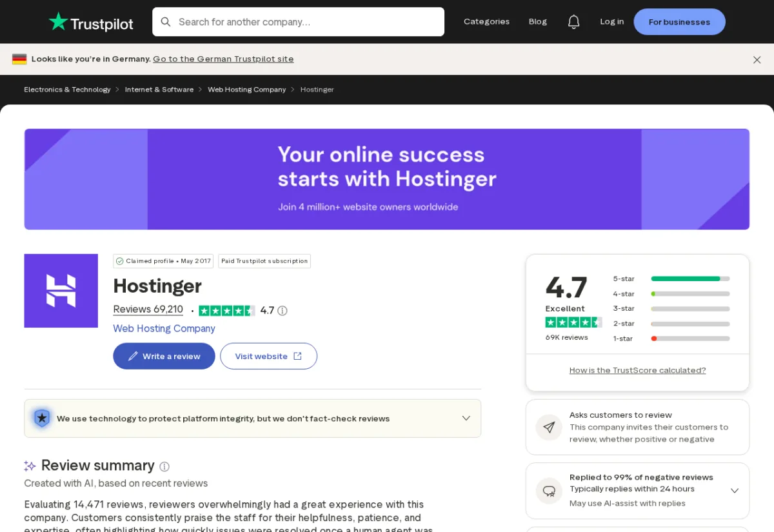Filter by 4-star reviews
Image resolution: width=774 pixels, height=532 pixels.
[x=671, y=293]
